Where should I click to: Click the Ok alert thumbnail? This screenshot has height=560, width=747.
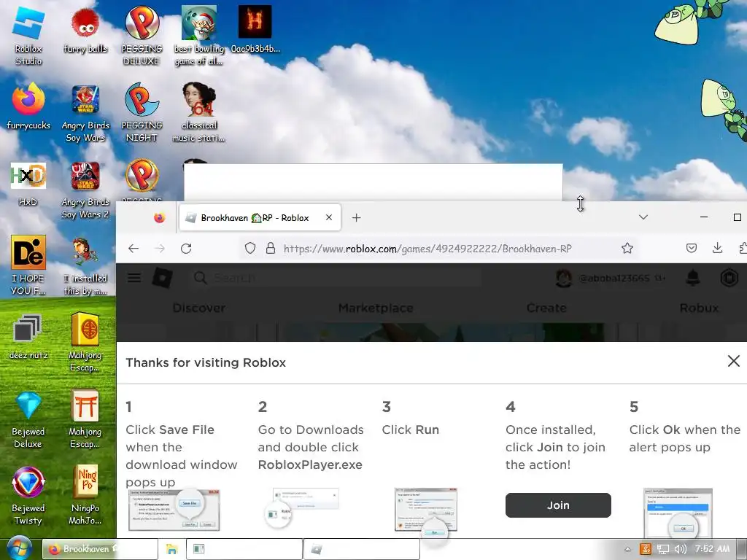click(x=678, y=513)
